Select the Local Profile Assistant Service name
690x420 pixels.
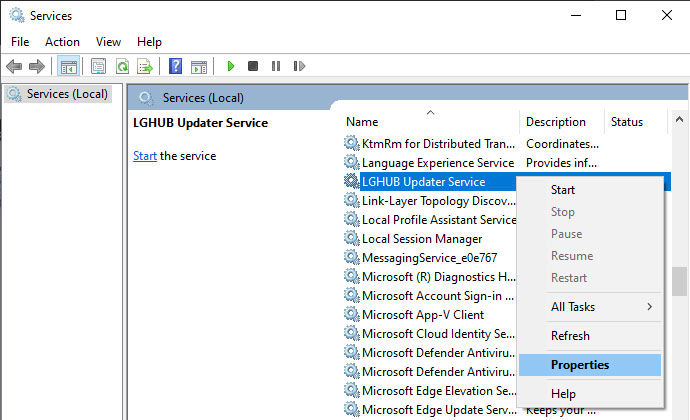439,220
